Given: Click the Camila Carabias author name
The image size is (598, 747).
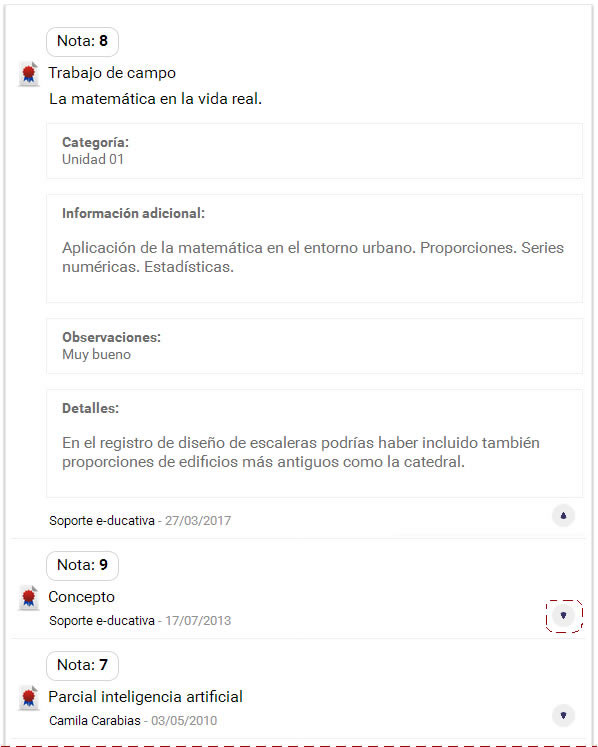Looking at the screenshot, I should [95, 720].
